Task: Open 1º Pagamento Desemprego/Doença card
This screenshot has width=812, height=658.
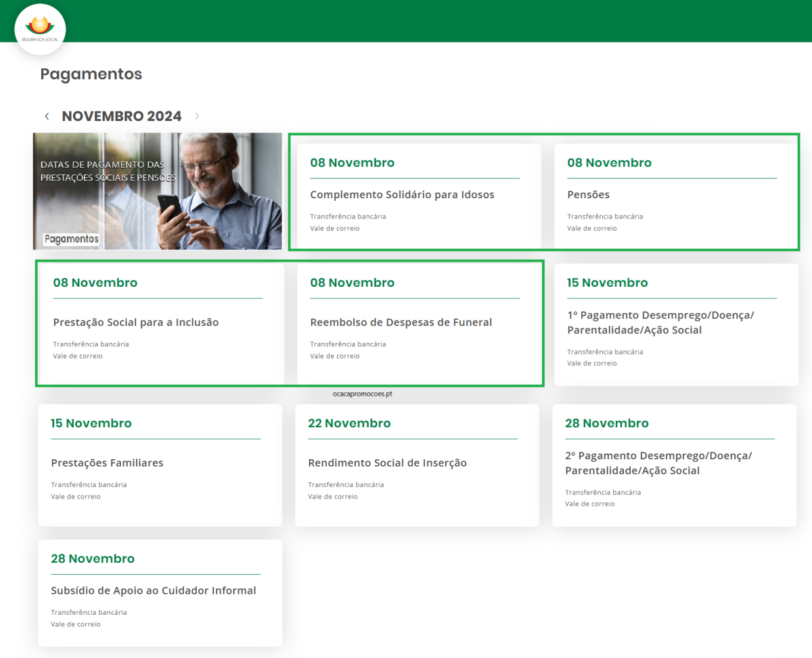Action: (676, 325)
